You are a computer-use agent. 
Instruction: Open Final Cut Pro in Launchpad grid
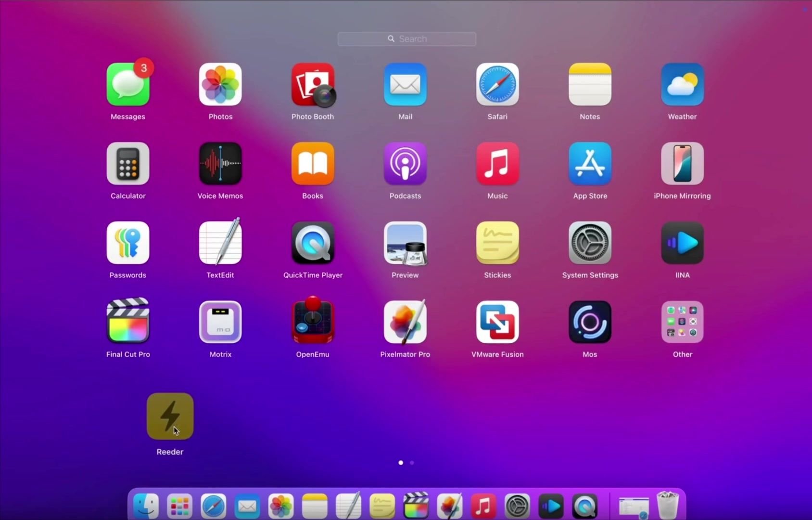tap(128, 321)
